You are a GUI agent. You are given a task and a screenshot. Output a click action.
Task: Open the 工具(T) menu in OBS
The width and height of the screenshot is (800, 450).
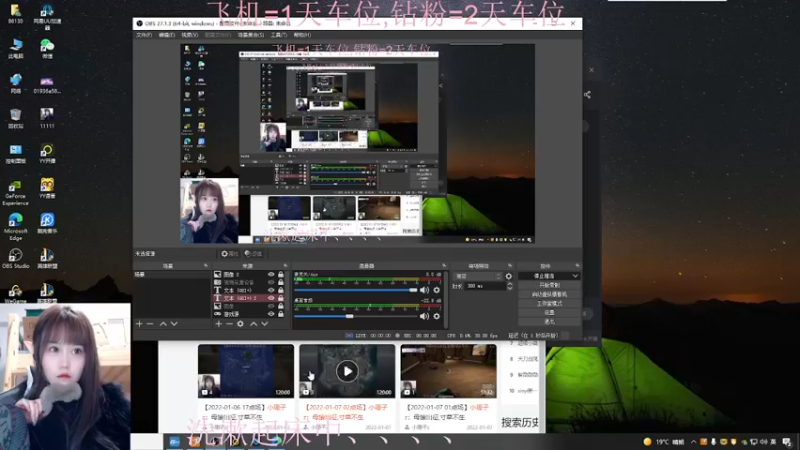click(x=279, y=35)
